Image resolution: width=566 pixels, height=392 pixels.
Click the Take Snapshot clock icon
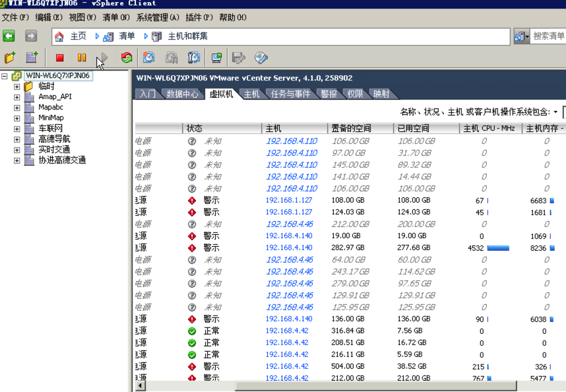148,57
